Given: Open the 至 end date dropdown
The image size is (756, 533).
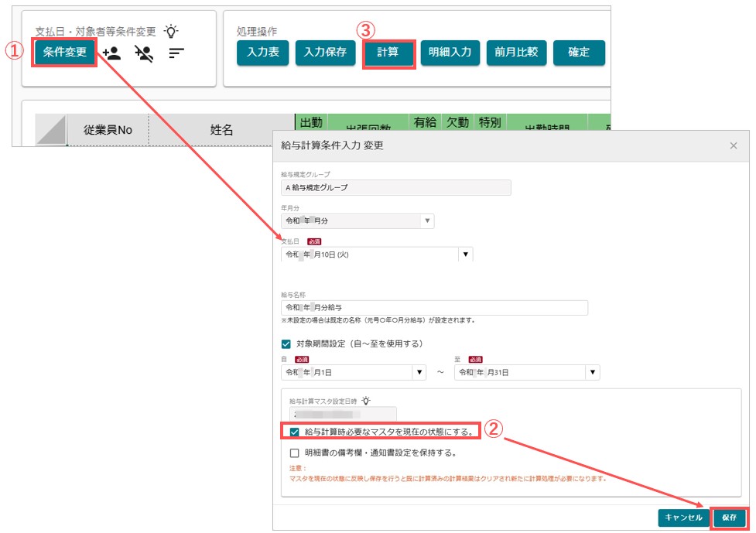Looking at the screenshot, I should coord(593,373).
